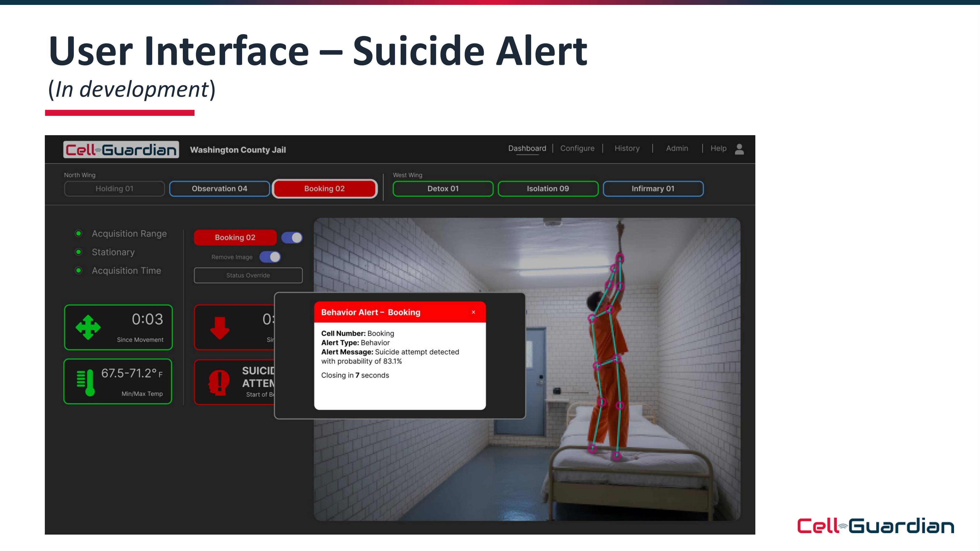Go to the Admin section
980x551 pixels.
[x=676, y=148]
